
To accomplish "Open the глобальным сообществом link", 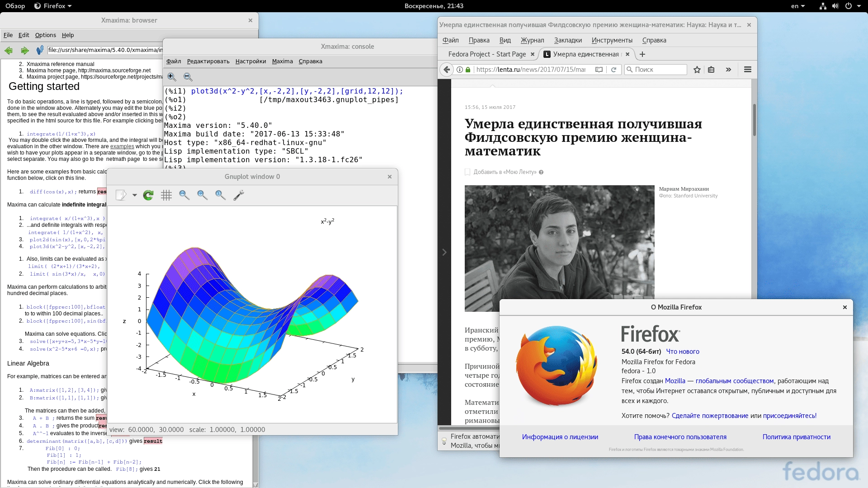I will (x=735, y=381).
